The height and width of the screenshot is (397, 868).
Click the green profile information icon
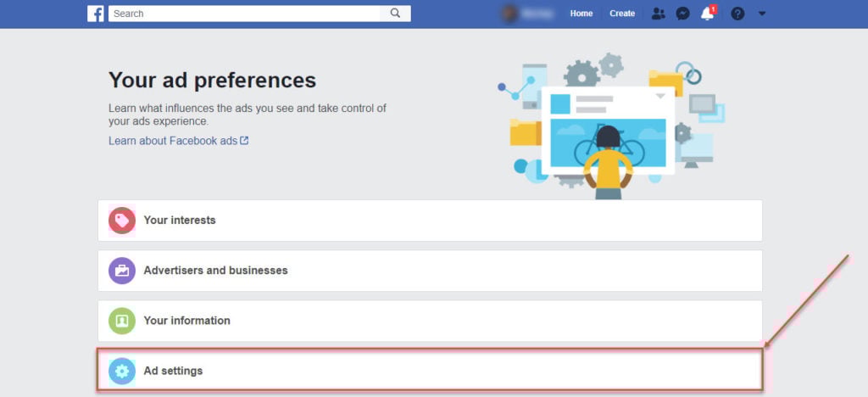click(x=122, y=322)
